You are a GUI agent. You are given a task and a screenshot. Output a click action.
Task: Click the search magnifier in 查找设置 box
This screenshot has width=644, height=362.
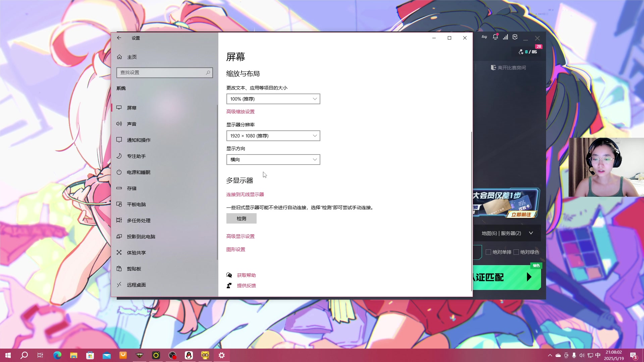click(208, 72)
